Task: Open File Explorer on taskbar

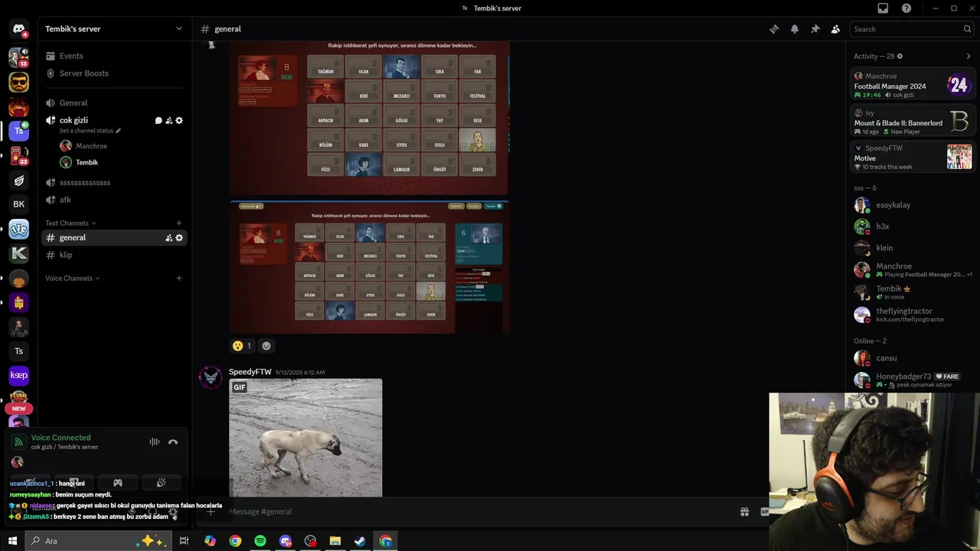Action: click(335, 541)
